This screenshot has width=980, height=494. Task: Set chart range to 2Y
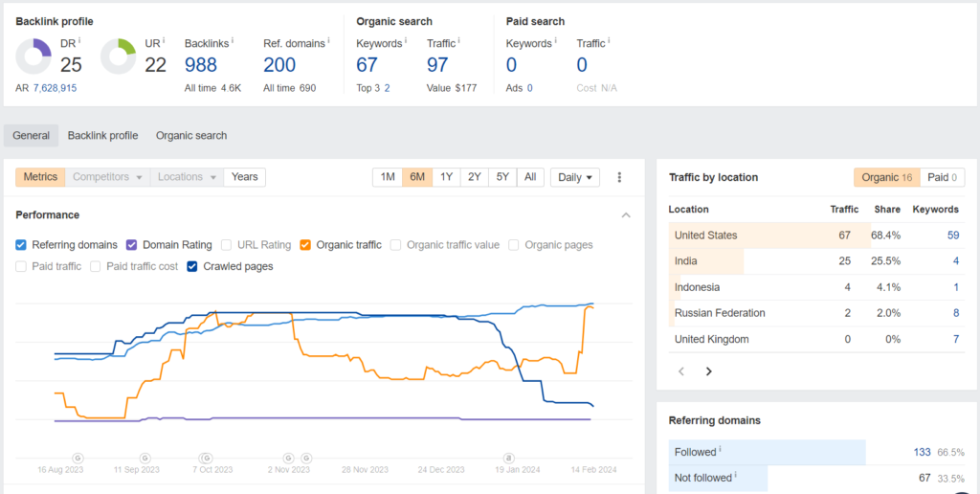(475, 177)
